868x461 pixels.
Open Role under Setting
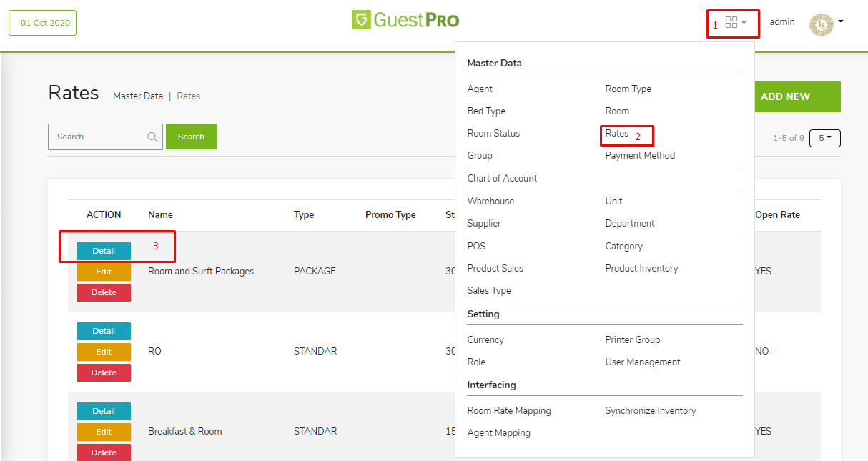[476, 362]
